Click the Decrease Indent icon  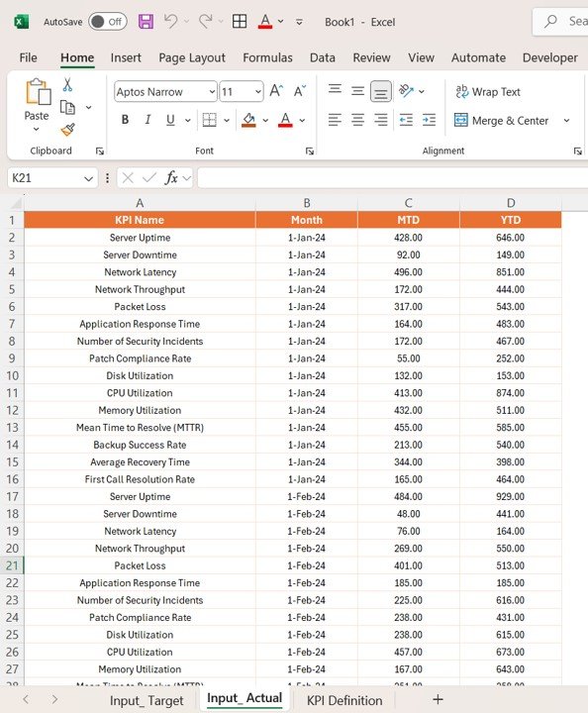coord(406,120)
